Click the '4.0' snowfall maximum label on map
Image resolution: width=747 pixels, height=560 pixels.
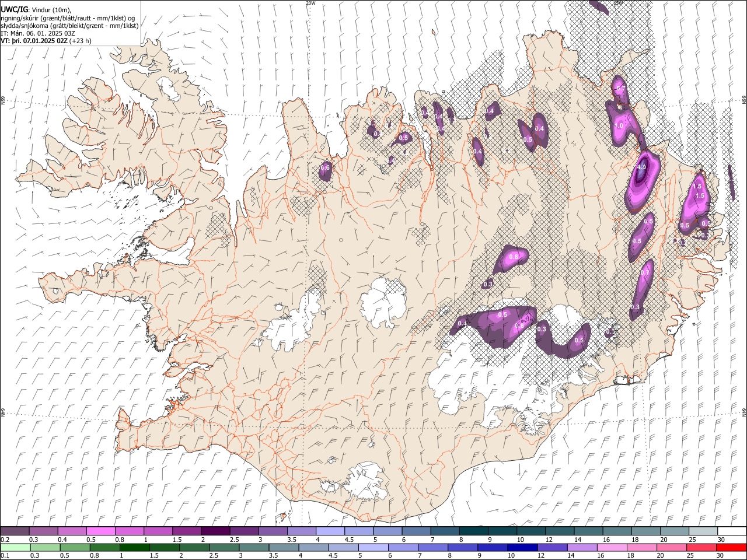pyautogui.click(x=641, y=167)
